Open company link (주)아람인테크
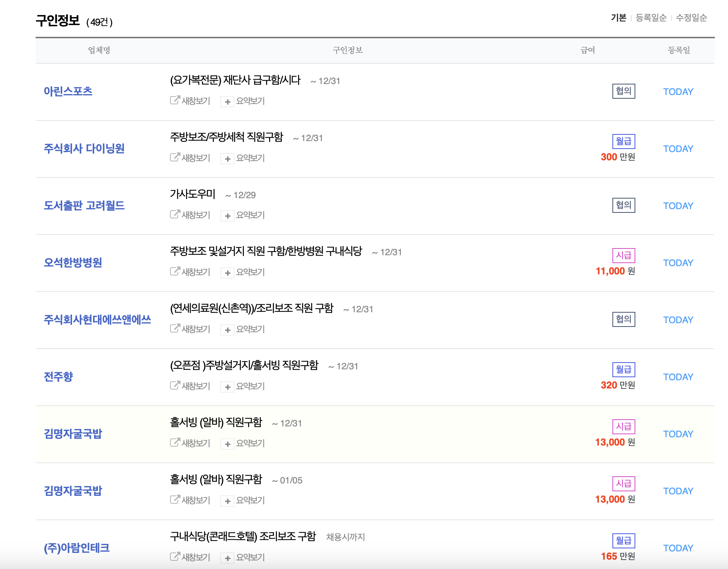The height and width of the screenshot is (569, 728). tap(77, 548)
